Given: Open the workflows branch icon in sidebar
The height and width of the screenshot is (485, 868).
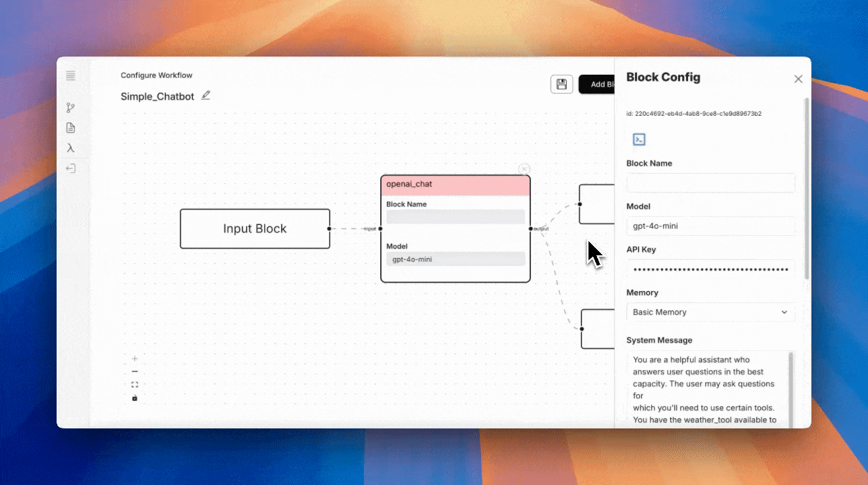Looking at the screenshot, I should [x=71, y=108].
